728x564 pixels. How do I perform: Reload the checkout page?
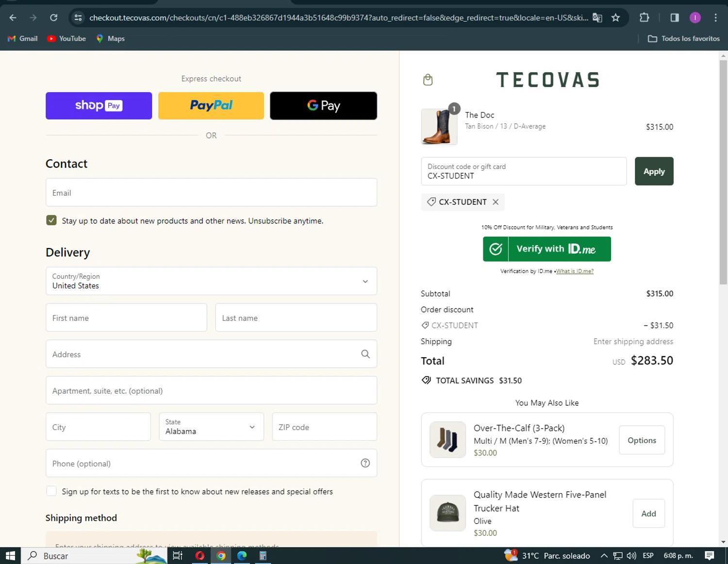(x=54, y=18)
